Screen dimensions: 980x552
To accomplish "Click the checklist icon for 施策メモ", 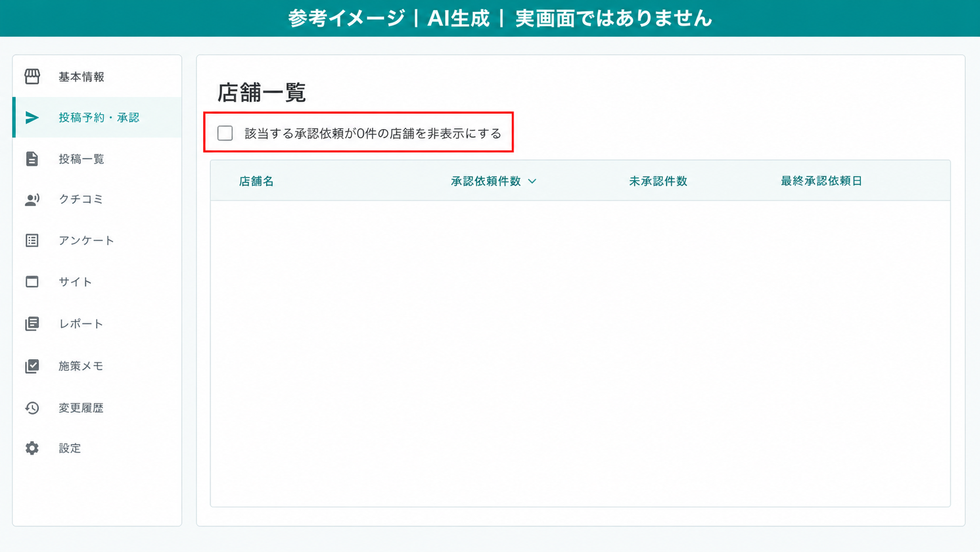I will pyautogui.click(x=32, y=366).
